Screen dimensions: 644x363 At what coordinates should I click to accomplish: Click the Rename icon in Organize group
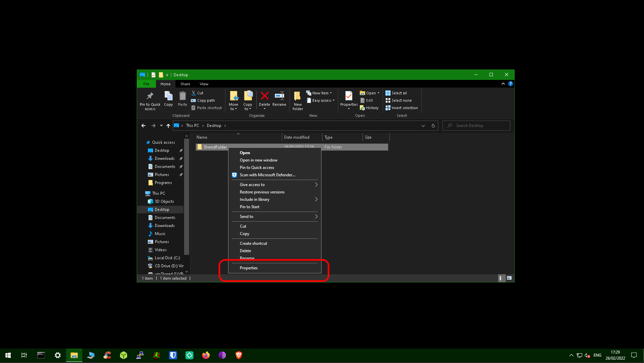(x=279, y=96)
